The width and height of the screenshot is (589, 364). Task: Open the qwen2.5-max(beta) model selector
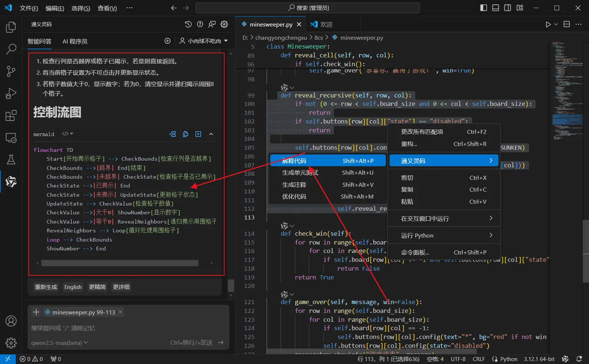59,343
